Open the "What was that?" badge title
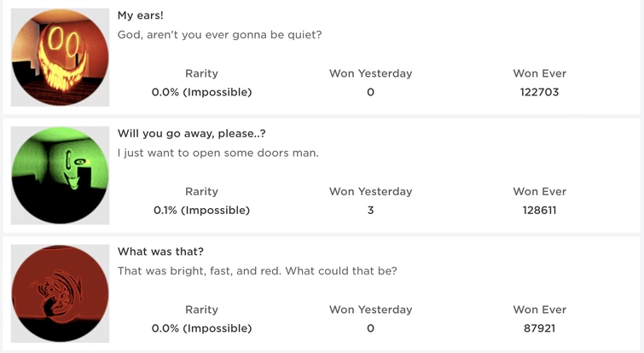Image resolution: width=644 pixels, height=353 pixels. [x=160, y=252]
